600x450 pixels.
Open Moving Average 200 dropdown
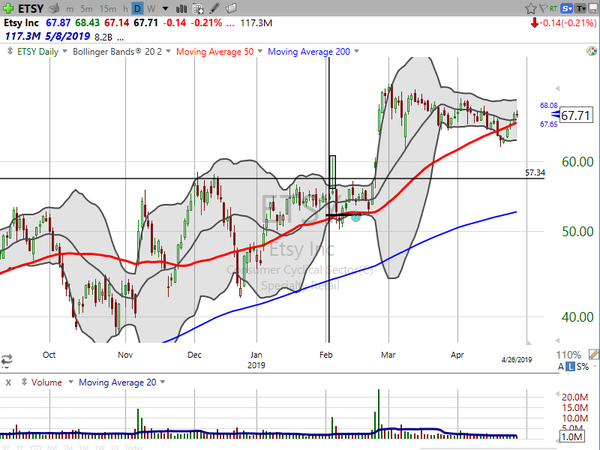click(356, 51)
